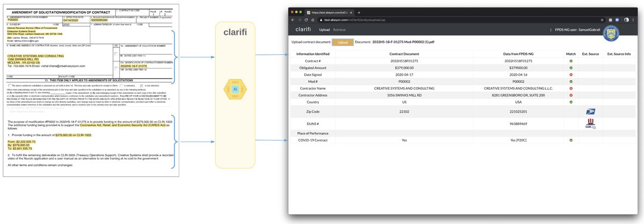This screenshot has width=644, height=224.
Task: Click the US Treasury seal logo
Action: (x=612, y=34)
